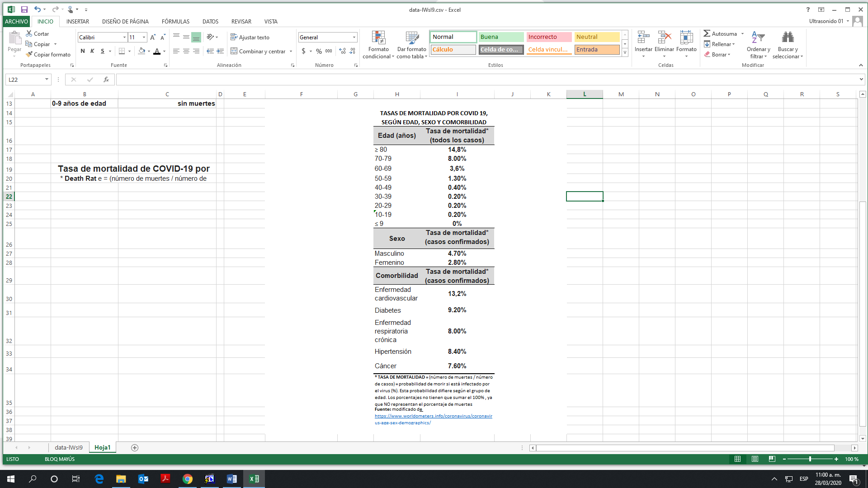This screenshot has height=488, width=868.
Task: Click the zoom slider handle
Action: 810,459
